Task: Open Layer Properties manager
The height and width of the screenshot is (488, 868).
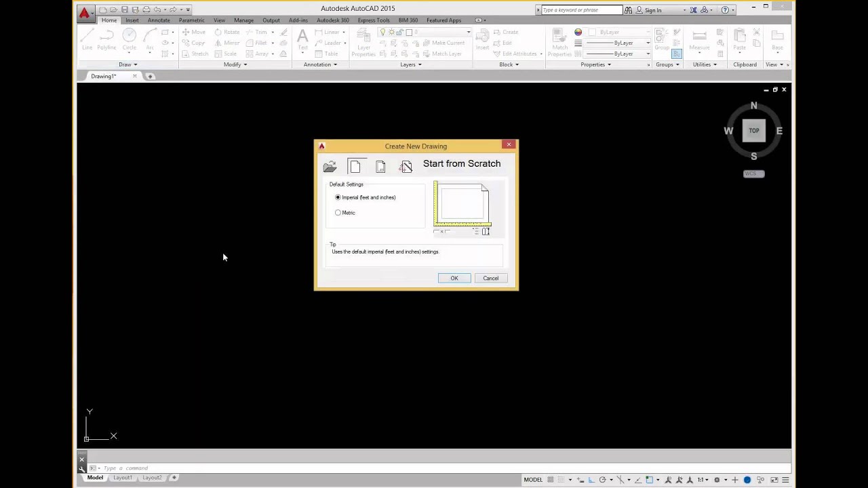Action: [x=363, y=42]
